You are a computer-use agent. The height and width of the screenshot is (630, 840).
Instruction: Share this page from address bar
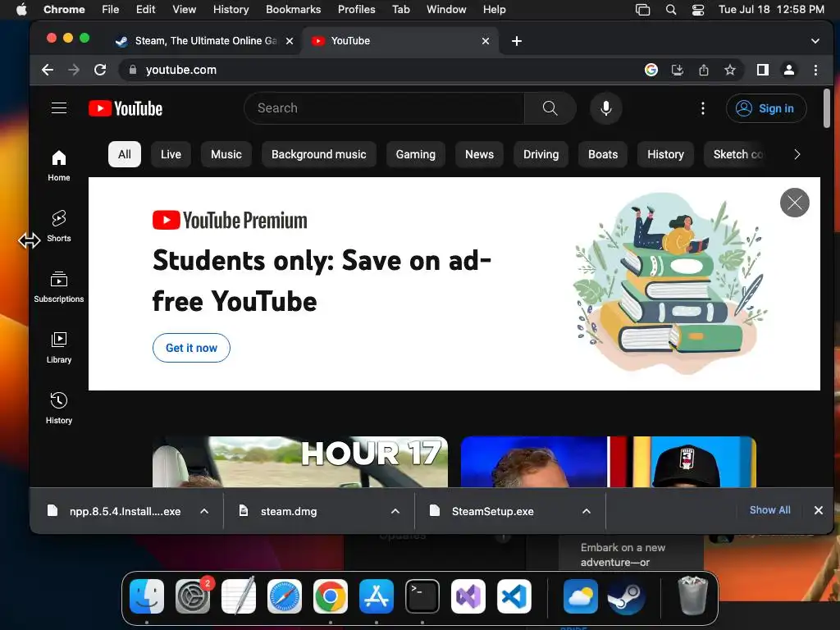tap(703, 70)
